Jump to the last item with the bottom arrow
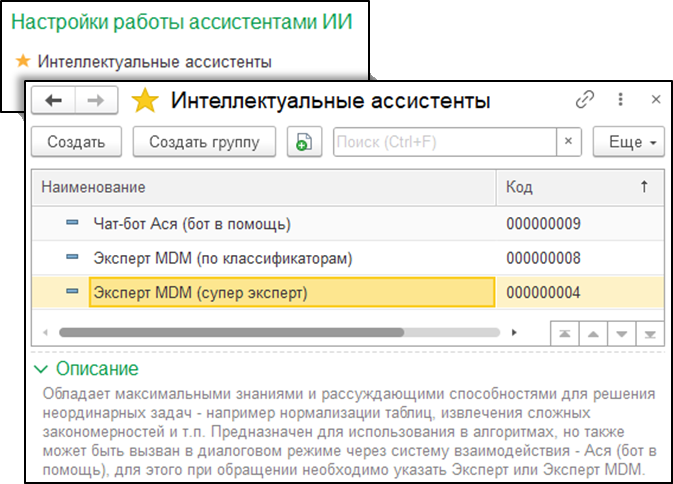This screenshot has height=484, width=673. (x=650, y=333)
